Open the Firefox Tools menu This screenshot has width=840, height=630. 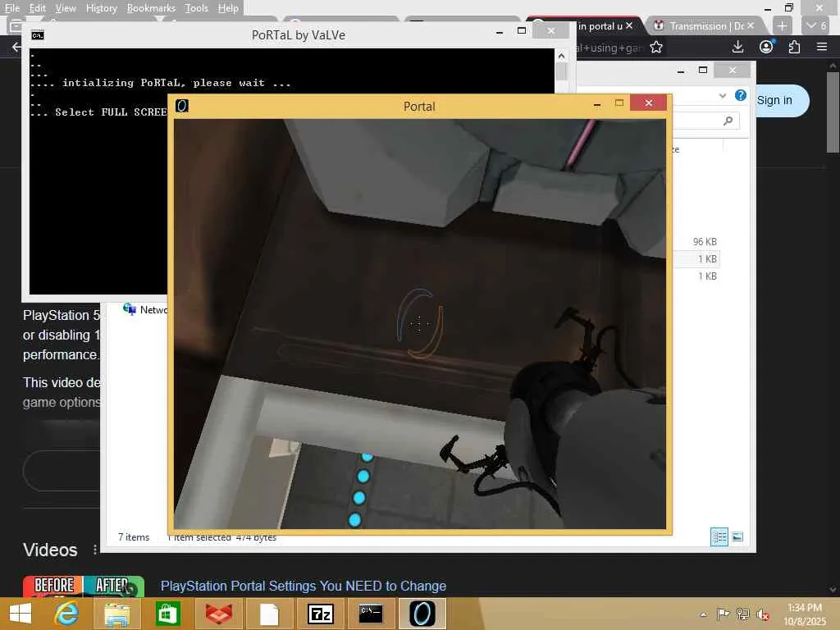[x=196, y=8]
